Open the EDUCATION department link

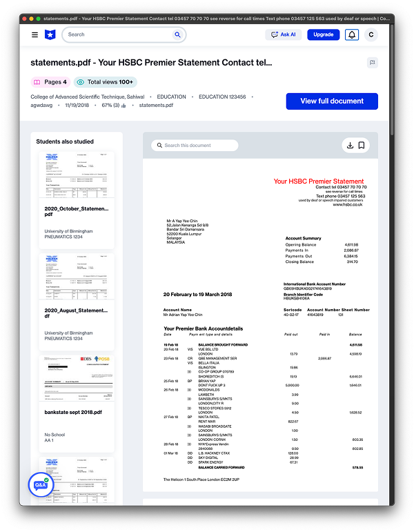pyautogui.click(x=171, y=97)
